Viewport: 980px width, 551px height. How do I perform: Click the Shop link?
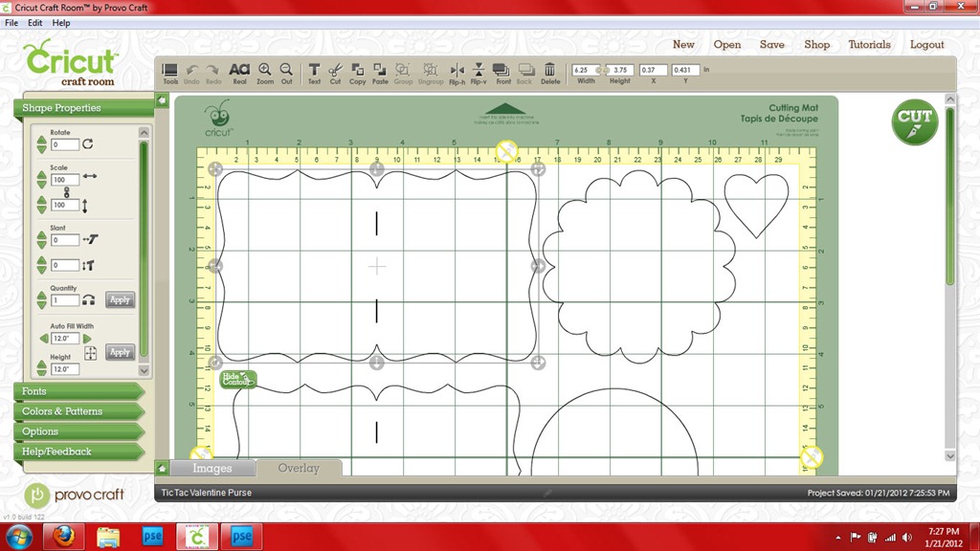coord(817,44)
